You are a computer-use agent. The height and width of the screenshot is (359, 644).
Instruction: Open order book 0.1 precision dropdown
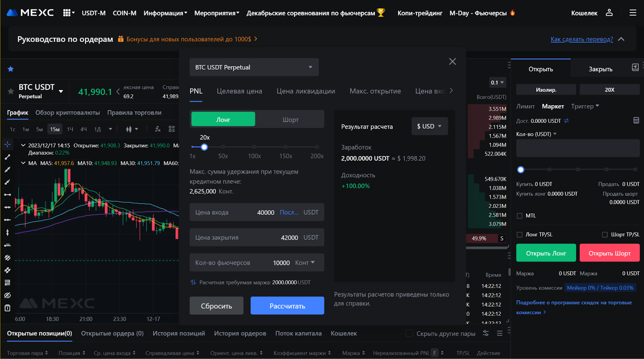click(x=497, y=83)
